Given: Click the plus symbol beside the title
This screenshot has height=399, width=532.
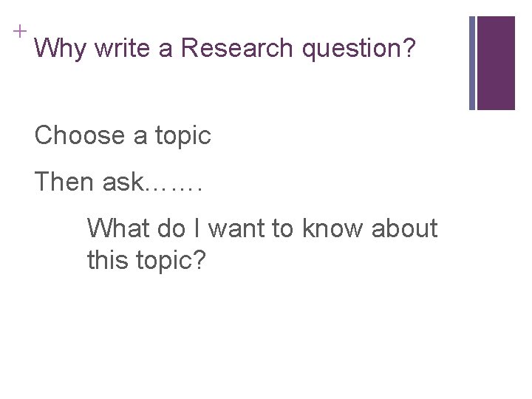Looking at the screenshot, I should [x=18, y=30].
